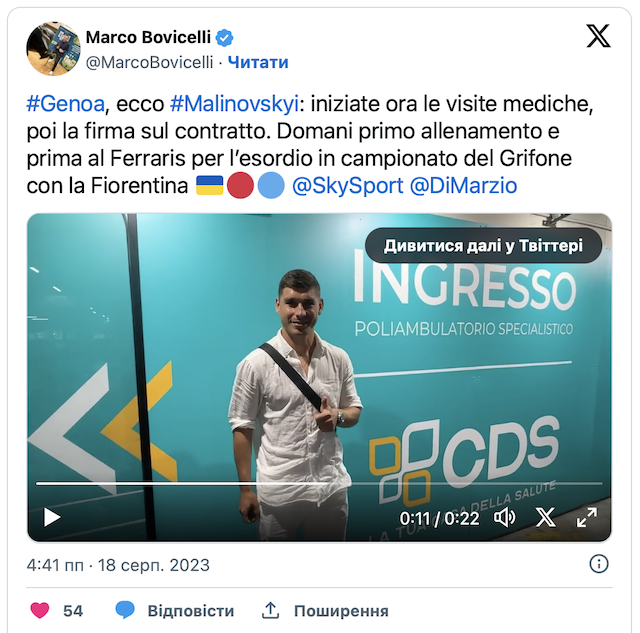Like the tweet with heart icon
This screenshot has width=640, height=633.
pos(40,611)
